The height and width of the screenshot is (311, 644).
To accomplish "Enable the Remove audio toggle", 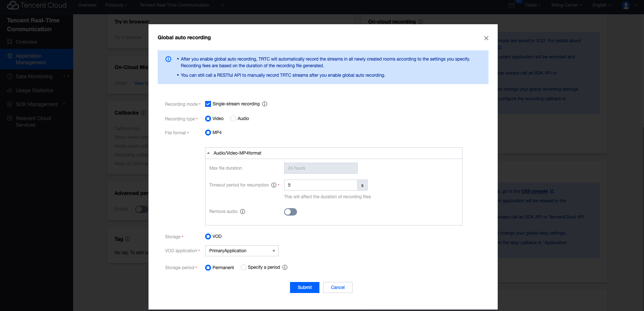I will coord(290,212).
